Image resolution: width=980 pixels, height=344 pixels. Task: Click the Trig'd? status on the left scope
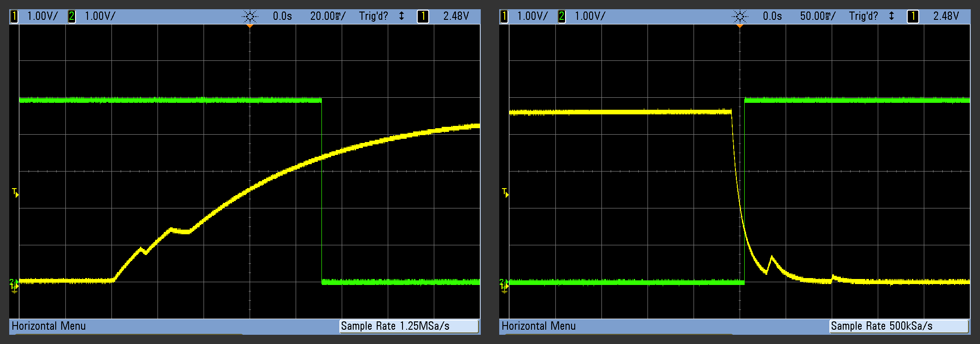[373, 16]
